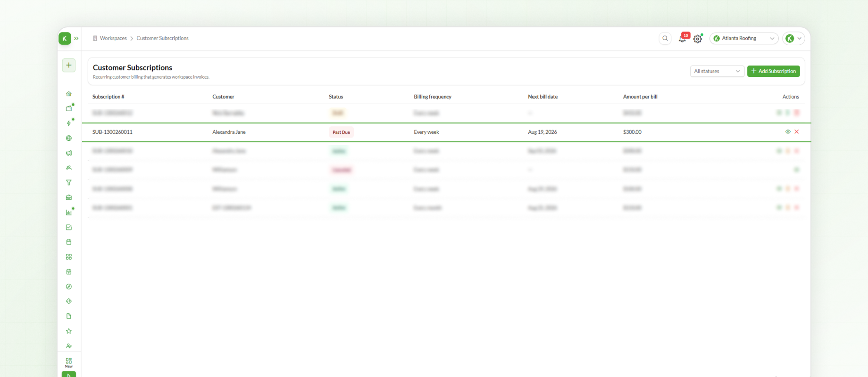Click the green plus button in sidebar

[x=69, y=65]
